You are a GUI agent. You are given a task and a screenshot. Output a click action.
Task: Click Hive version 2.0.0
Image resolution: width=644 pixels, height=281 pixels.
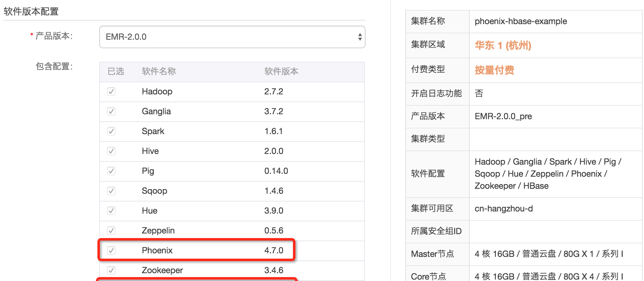tap(273, 151)
